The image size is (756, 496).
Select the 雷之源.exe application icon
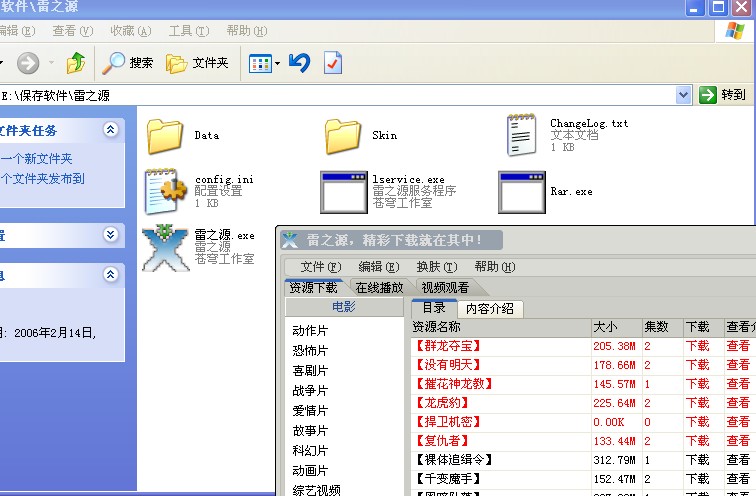coord(165,247)
